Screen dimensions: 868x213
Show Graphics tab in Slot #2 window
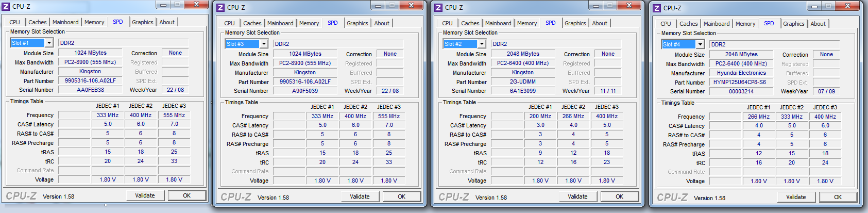(575, 23)
